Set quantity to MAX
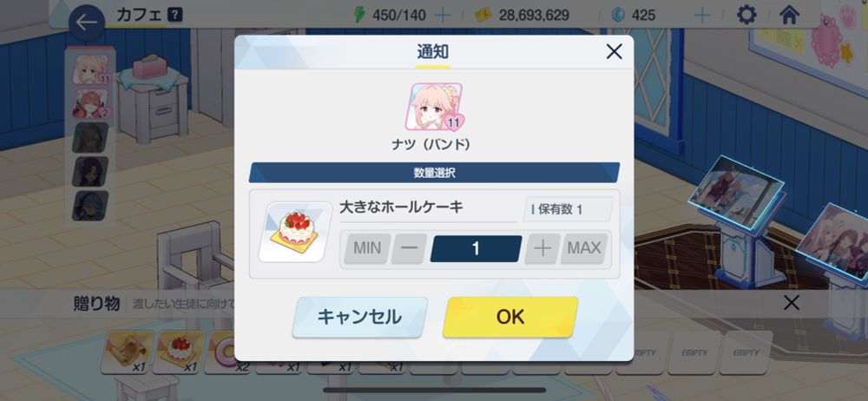The width and height of the screenshot is (868, 401). click(x=584, y=249)
